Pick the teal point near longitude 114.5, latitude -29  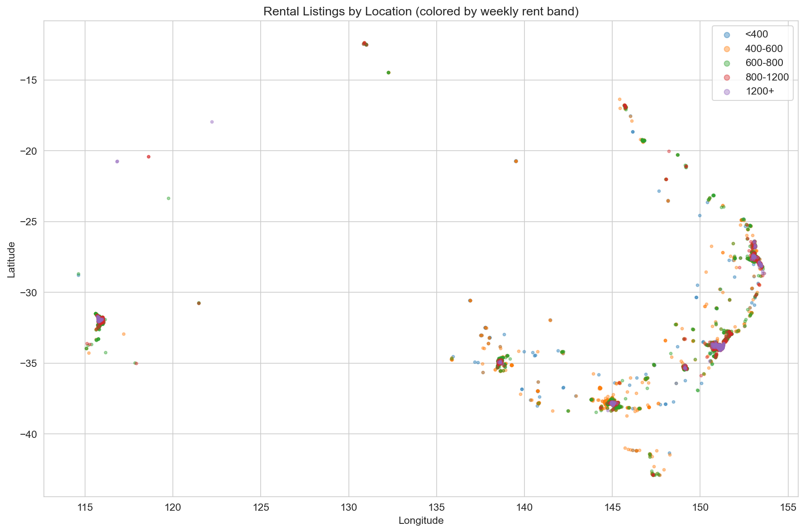78,275
